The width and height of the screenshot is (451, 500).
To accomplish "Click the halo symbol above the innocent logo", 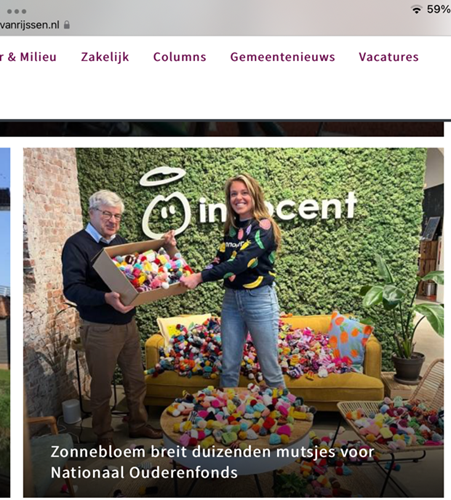I will (x=162, y=176).
